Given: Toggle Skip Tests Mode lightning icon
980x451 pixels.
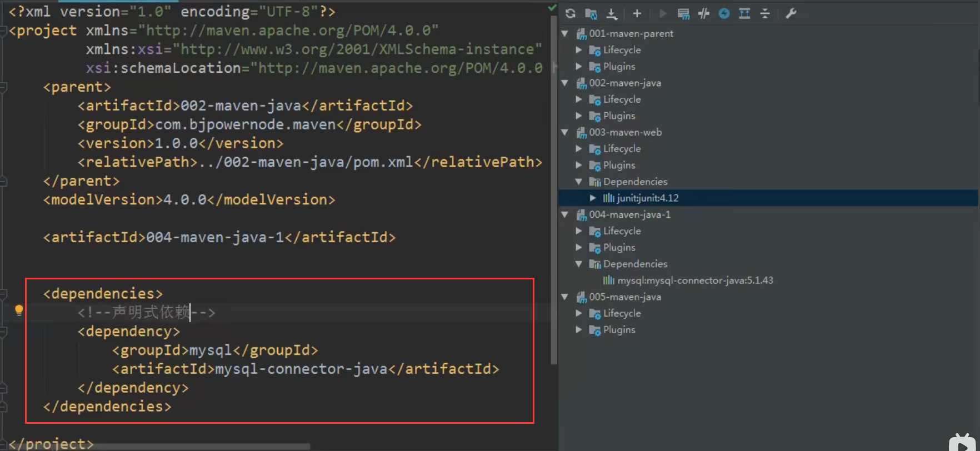Looking at the screenshot, I should (x=724, y=13).
